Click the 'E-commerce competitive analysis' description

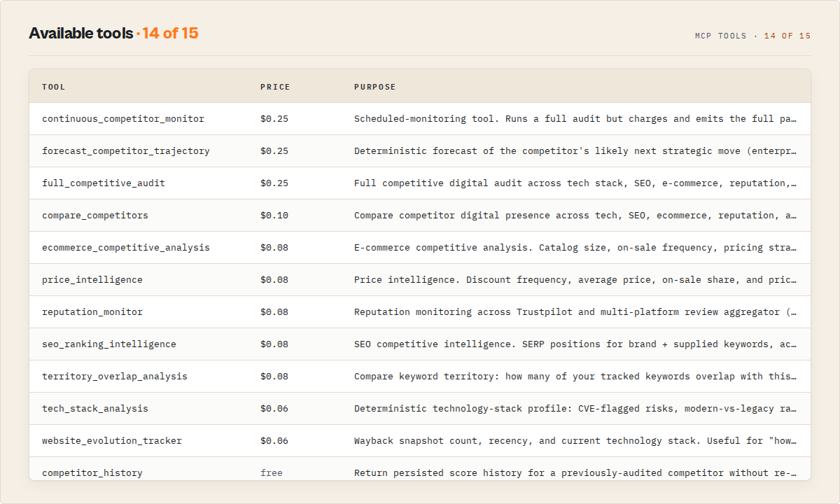pos(575,248)
